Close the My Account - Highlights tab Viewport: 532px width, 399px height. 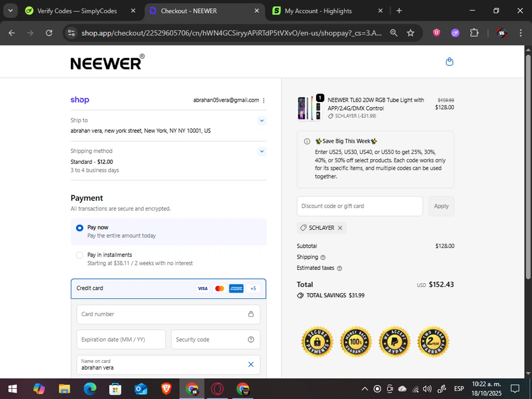coord(380,11)
